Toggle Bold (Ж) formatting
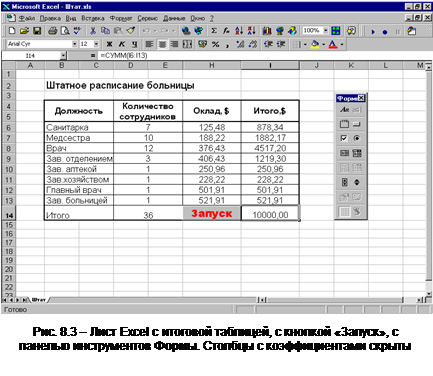Image resolution: width=433 pixels, height=376 pixels. [x=110, y=44]
